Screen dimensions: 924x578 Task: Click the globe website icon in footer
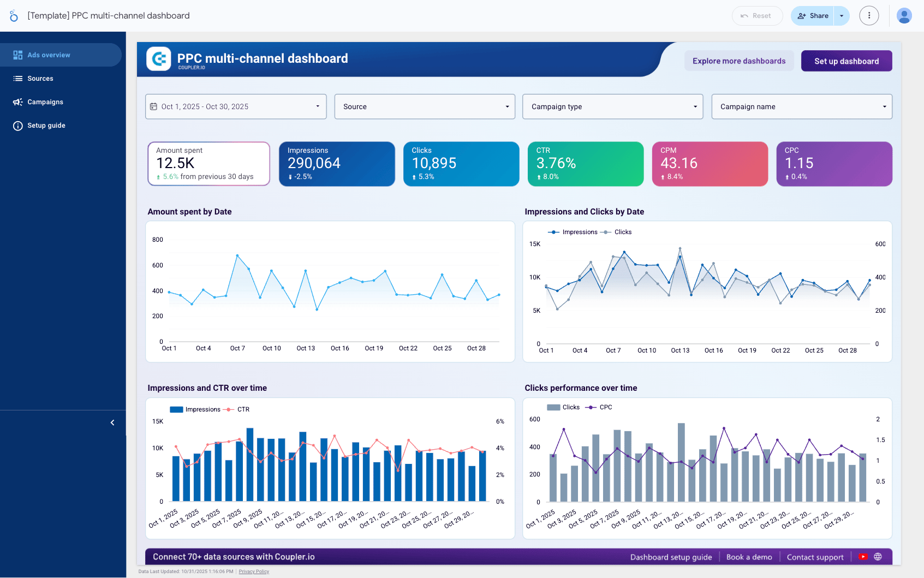(878, 557)
